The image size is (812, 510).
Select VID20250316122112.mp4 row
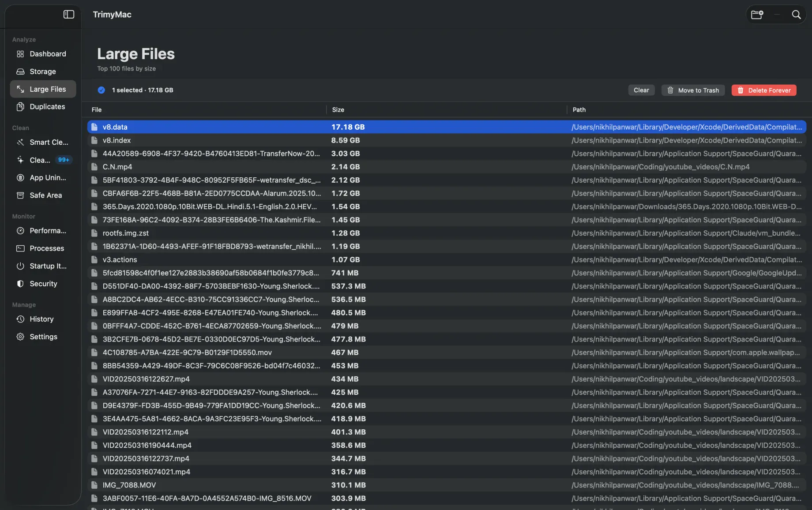(x=447, y=432)
